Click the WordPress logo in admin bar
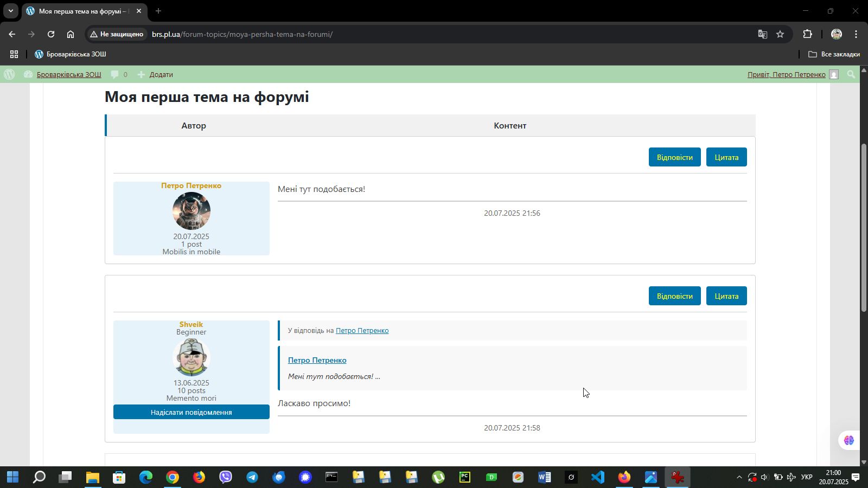 (9, 74)
